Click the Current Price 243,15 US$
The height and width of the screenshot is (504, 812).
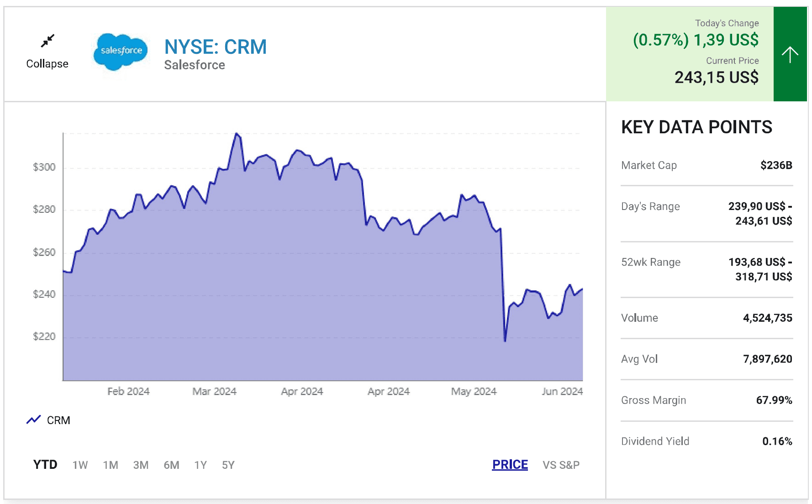717,78
